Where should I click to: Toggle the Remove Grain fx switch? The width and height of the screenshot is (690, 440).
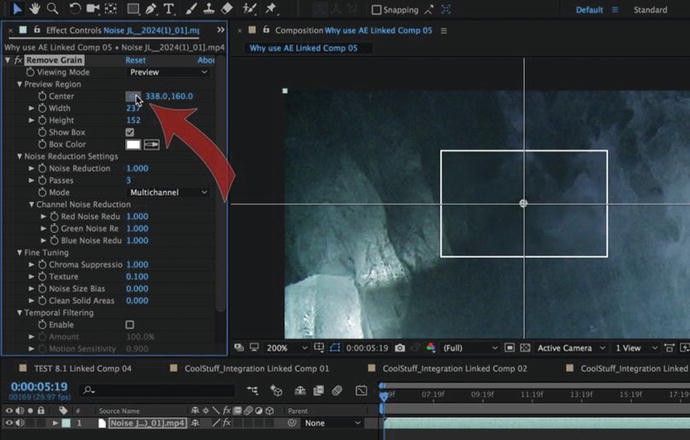(18, 60)
